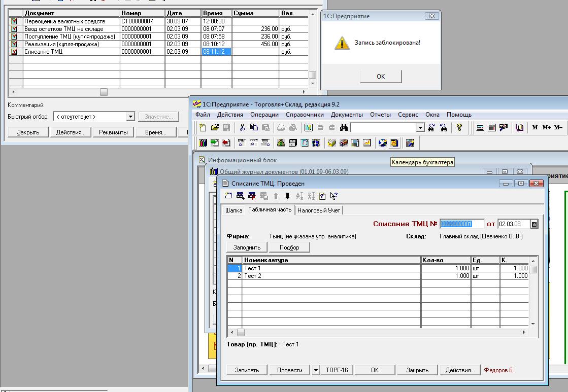The image size is (568, 392).
Task: Click the journal list horizontal scrollbar thumb
Action: point(104,92)
